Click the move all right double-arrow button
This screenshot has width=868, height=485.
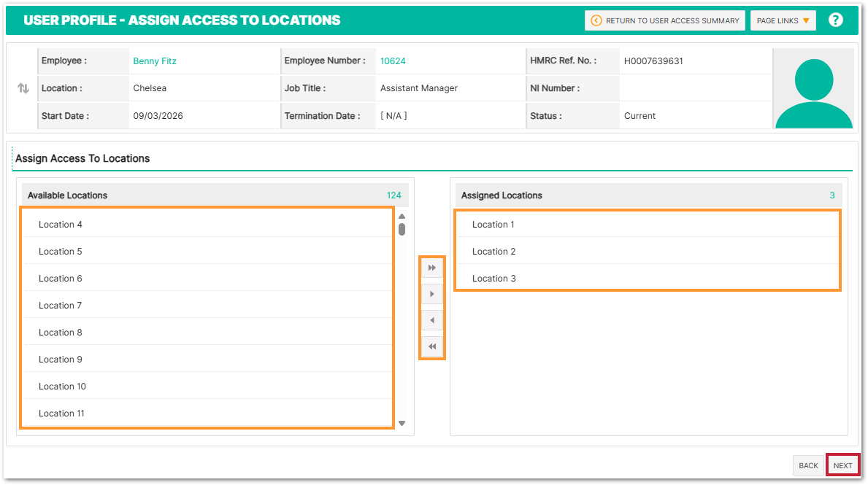432,268
